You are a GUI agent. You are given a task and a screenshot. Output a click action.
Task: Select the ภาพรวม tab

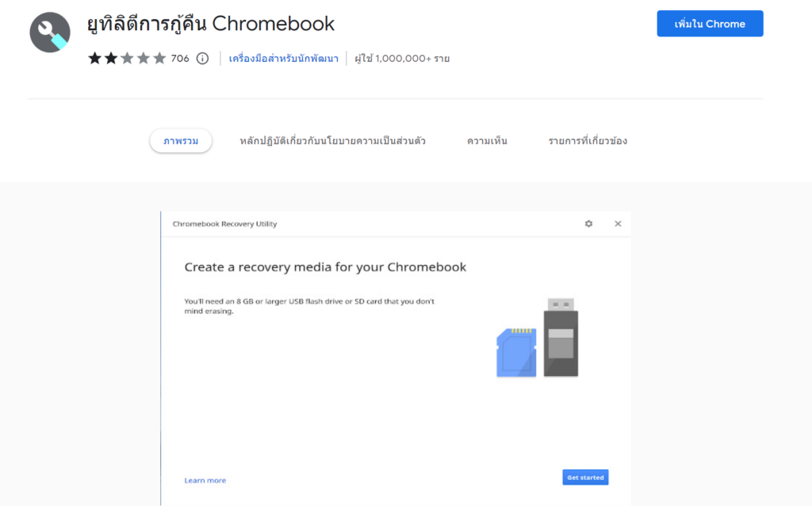point(181,141)
